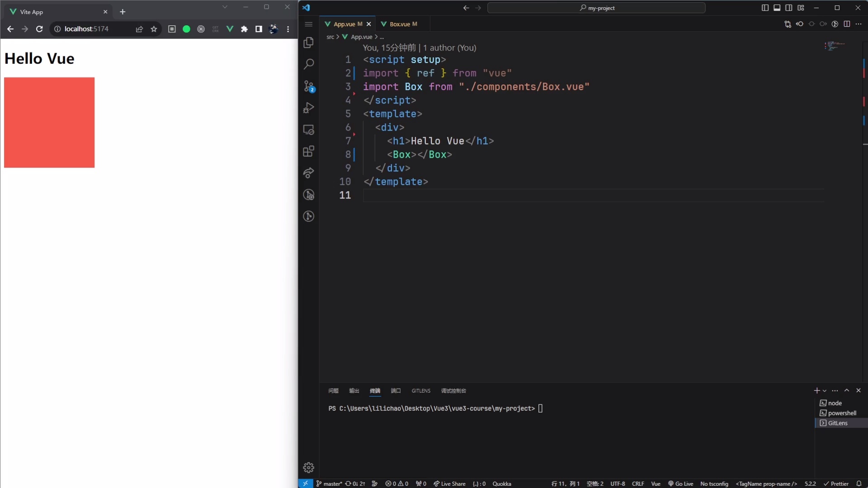Open Explorer files icon in activity bar
The height and width of the screenshot is (488, 868).
pos(309,42)
